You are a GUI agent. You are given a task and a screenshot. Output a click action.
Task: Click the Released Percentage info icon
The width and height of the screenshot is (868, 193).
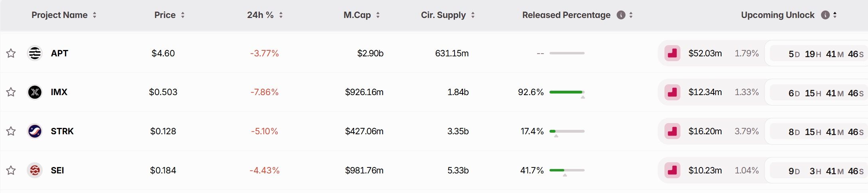tap(621, 15)
